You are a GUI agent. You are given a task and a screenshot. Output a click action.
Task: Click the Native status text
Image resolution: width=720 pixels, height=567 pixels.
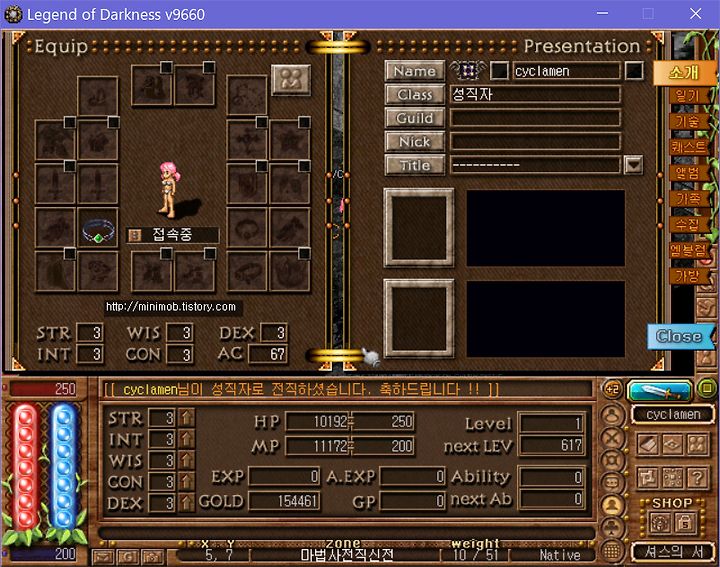coord(559,555)
